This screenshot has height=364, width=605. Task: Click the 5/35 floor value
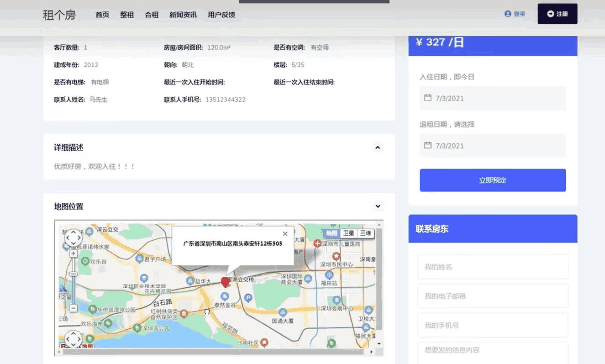[x=298, y=65]
